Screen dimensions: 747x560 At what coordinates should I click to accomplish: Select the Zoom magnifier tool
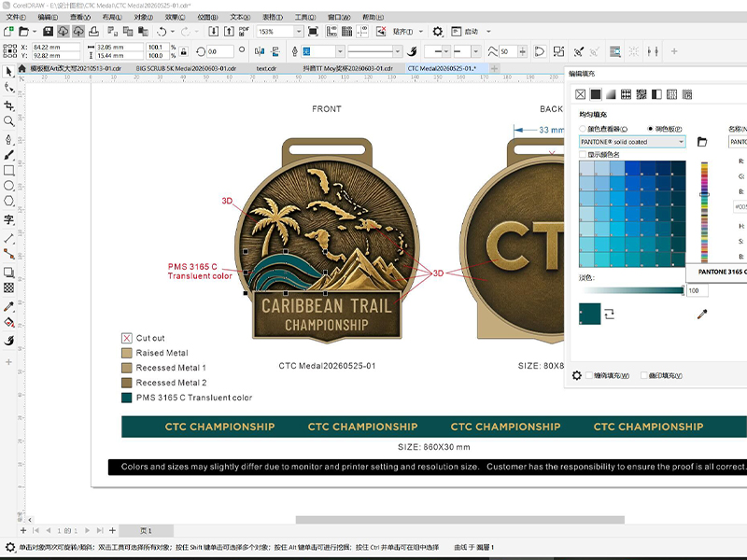pyautogui.click(x=8, y=121)
